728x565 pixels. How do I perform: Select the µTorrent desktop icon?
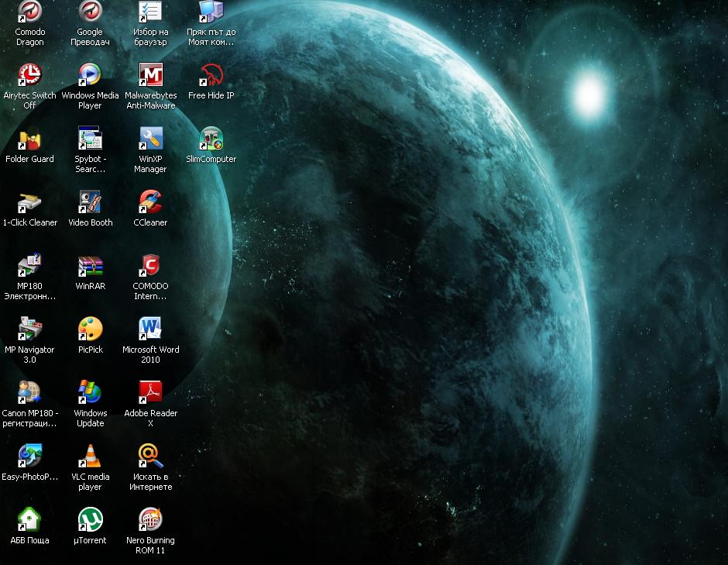90,520
